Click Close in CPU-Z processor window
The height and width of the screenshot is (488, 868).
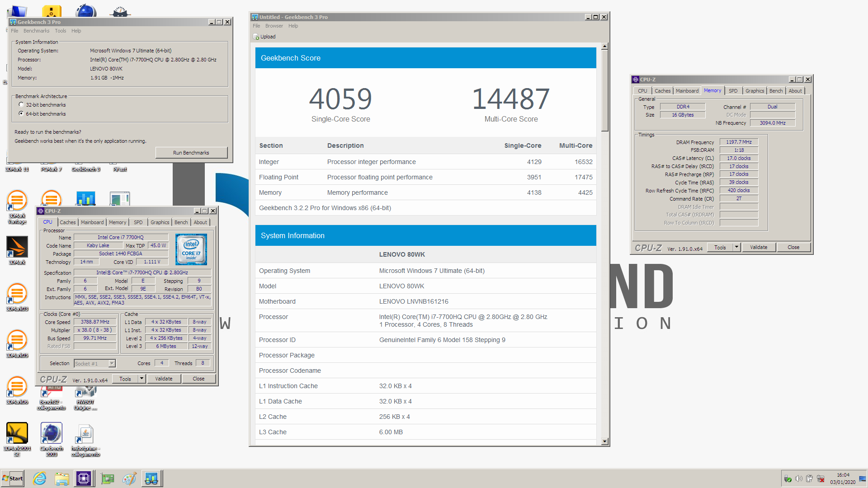pos(198,379)
